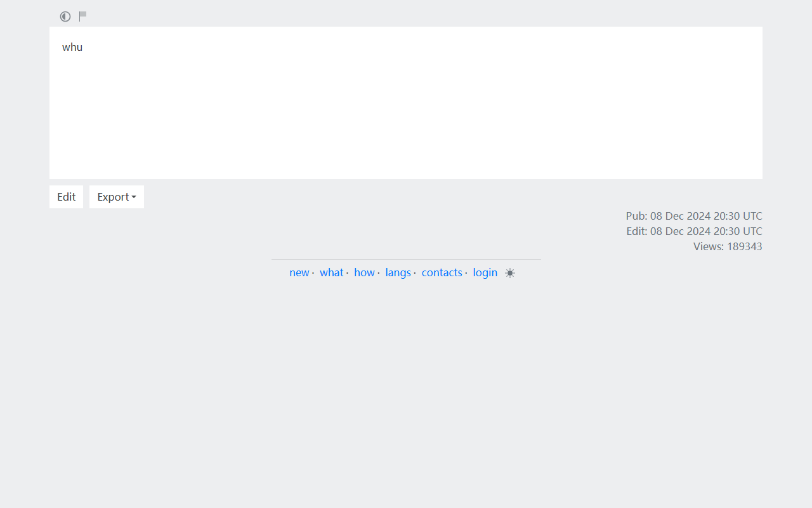Click the half-circle contrast icon above the paste
This screenshot has width=812, height=508.
(x=65, y=17)
